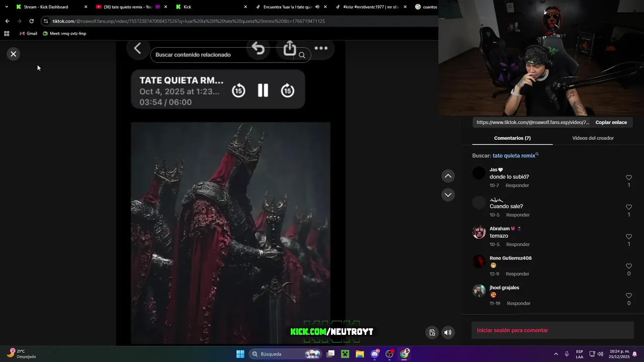Click Copiar enlace to copy the video link
The width and height of the screenshot is (644, 362).
pyautogui.click(x=611, y=122)
